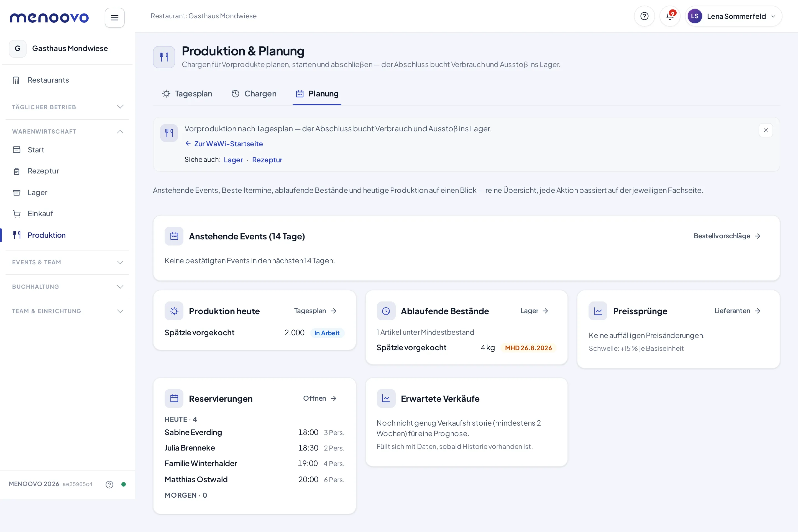Open the Öffnen link in Reservierungen
Screen dimensions: 798x532
[320, 398]
